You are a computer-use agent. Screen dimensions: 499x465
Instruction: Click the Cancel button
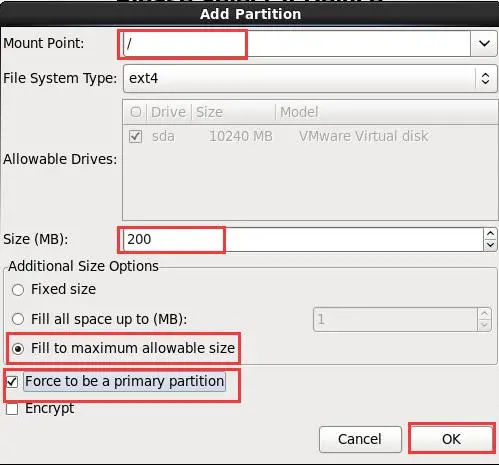point(360,439)
